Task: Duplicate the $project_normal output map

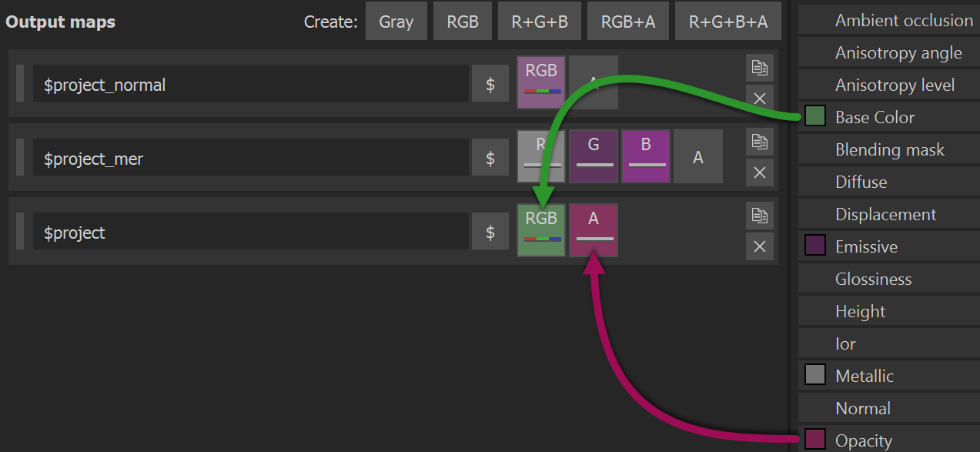Action: tap(760, 69)
